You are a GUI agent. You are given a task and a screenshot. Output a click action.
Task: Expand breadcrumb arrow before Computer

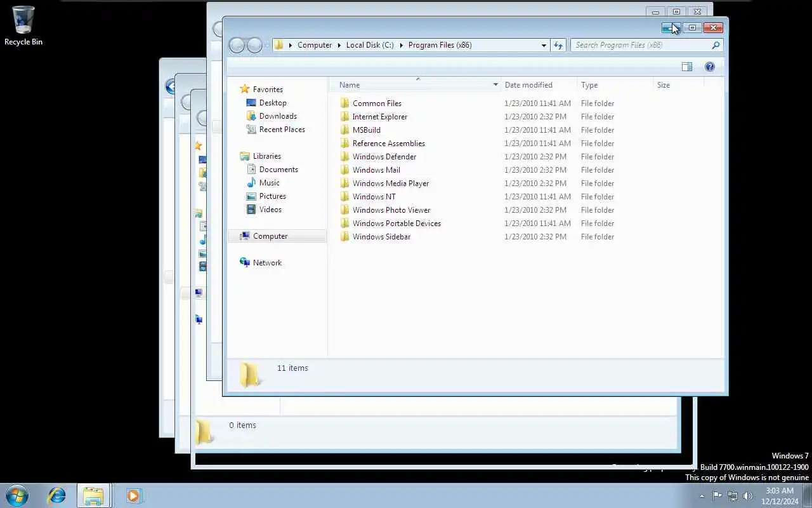pos(291,45)
